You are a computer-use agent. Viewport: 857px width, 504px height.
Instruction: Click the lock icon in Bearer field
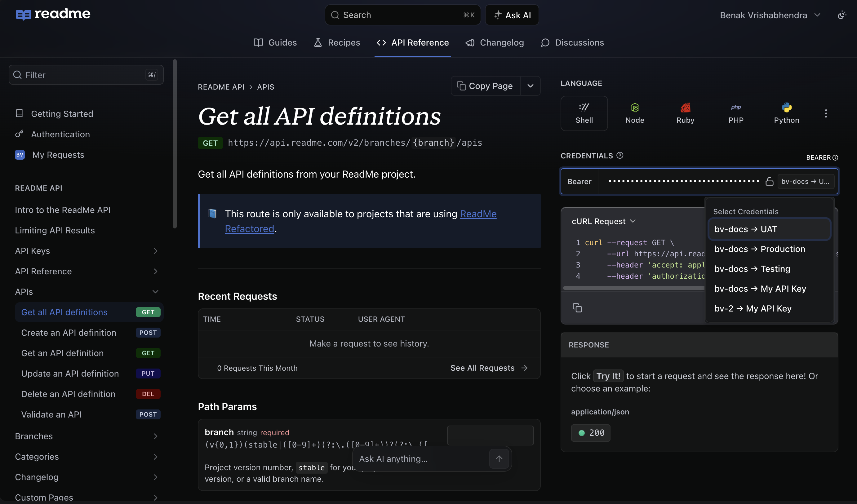[769, 181]
